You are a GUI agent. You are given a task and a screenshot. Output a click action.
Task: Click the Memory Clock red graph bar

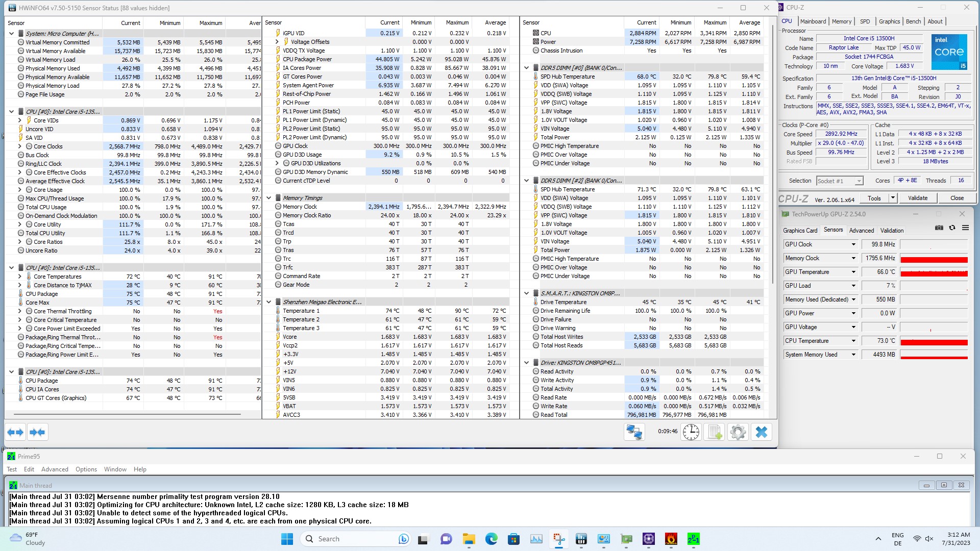[x=934, y=260]
